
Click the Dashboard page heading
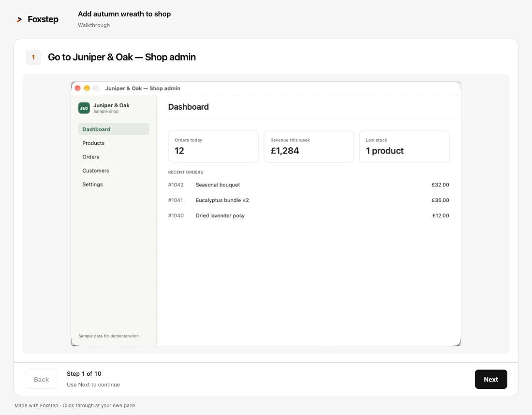pos(188,107)
